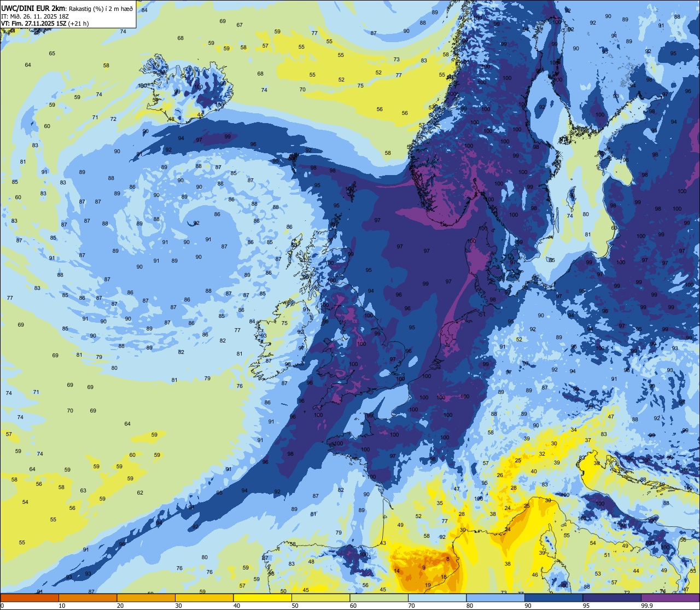Click the legend swatch between 20 and 30
This screenshot has width=700, height=610.
pyautogui.click(x=146, y=597)
